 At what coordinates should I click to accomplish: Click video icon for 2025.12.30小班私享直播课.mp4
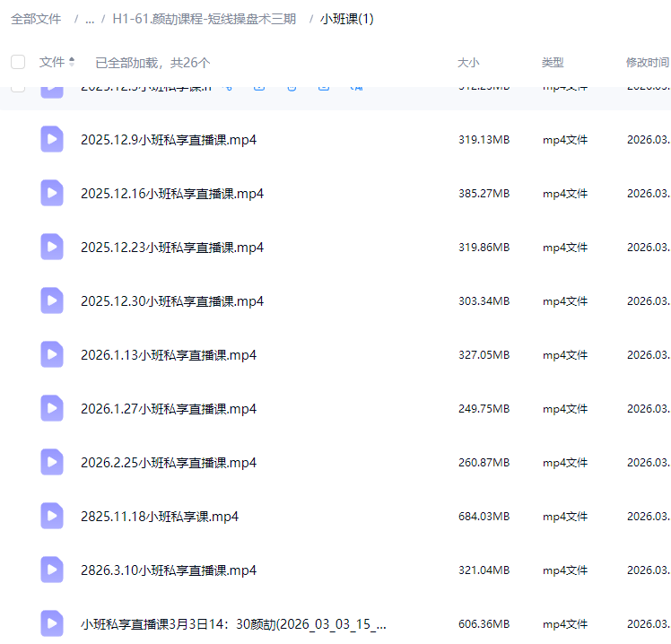coord(52,300)
